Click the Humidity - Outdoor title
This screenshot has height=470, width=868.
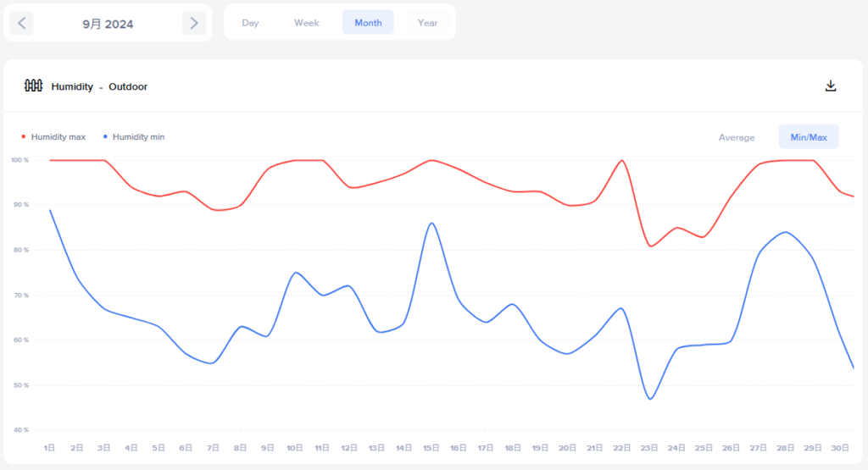click(x=99, y=86)
